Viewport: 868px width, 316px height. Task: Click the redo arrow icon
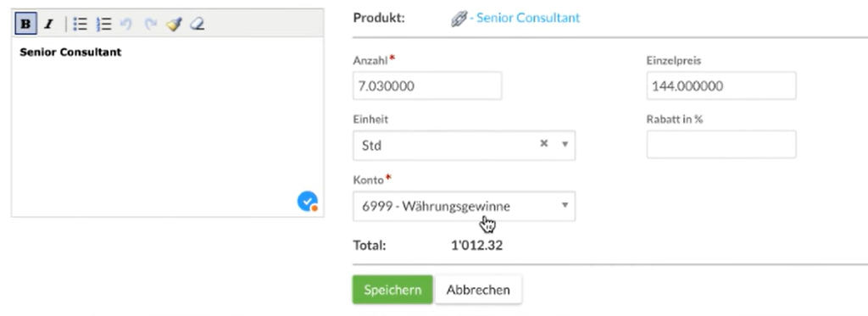[x=151, y=24]
